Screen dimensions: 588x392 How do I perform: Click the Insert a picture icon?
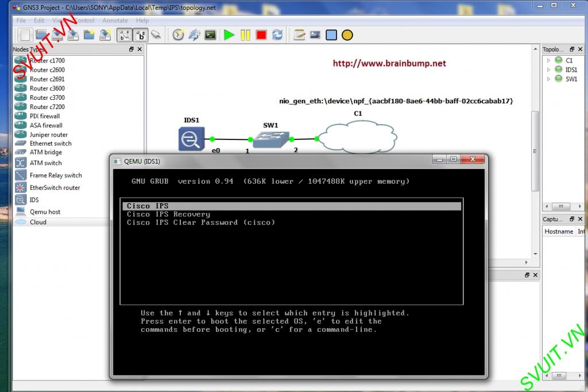[x=315, y=35]
